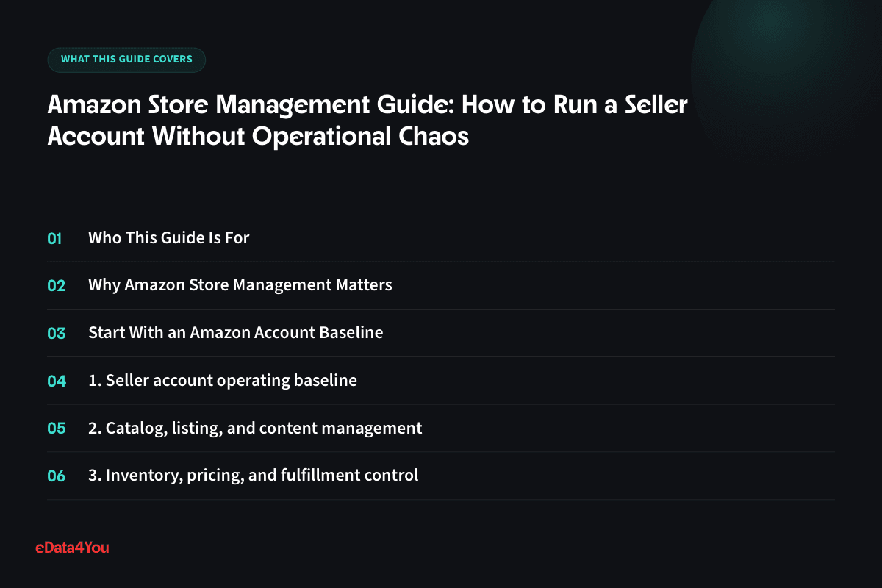Viewport: 882px width, 588px height.
Task: Click the number 05 label
Action: [x=56, y=428]
